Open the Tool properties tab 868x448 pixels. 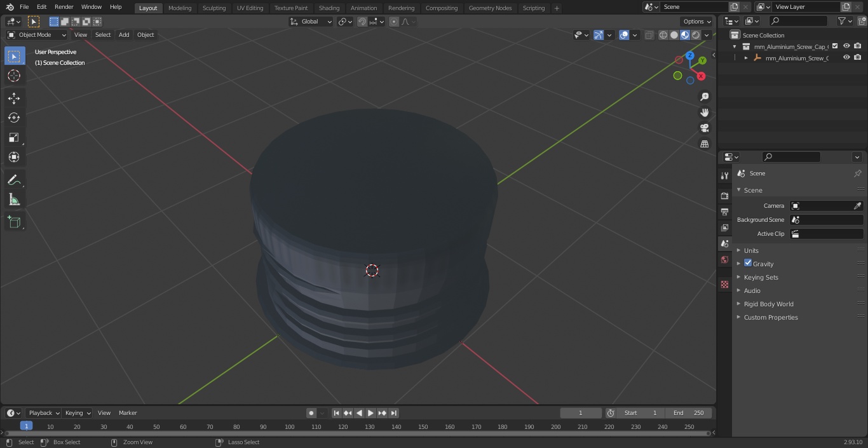tap(724, 176)
